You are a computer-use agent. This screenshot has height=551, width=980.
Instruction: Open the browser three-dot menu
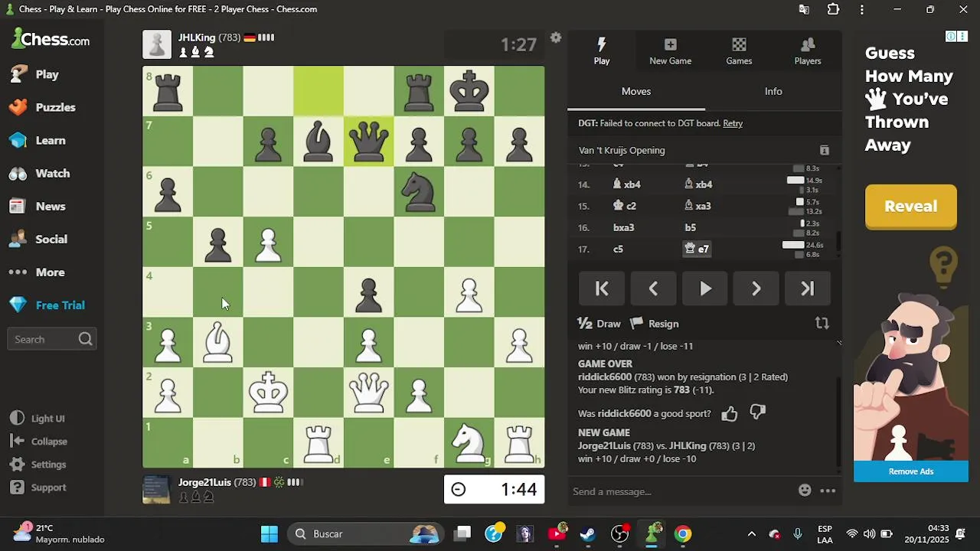tap(862, 9)
